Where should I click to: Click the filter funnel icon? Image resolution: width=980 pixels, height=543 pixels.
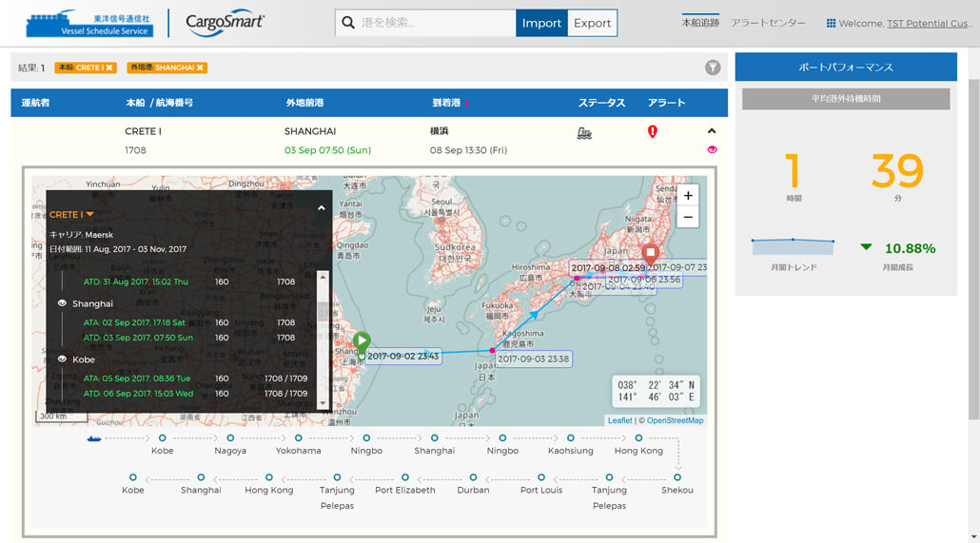tap(713, 68)
